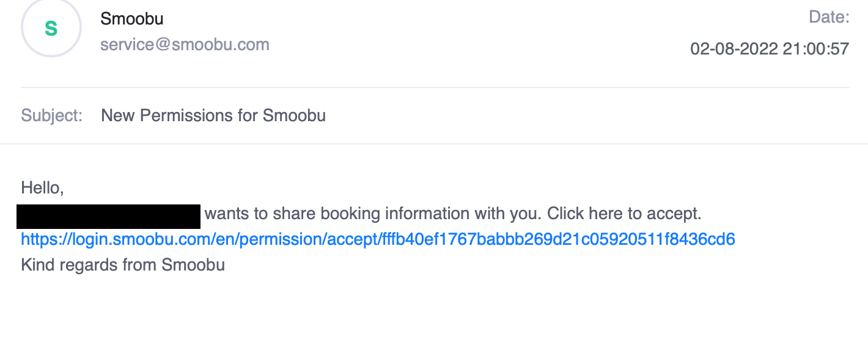
Task: Click the Smoobu sender avatar icon
Action: click(x=51, y=28)
